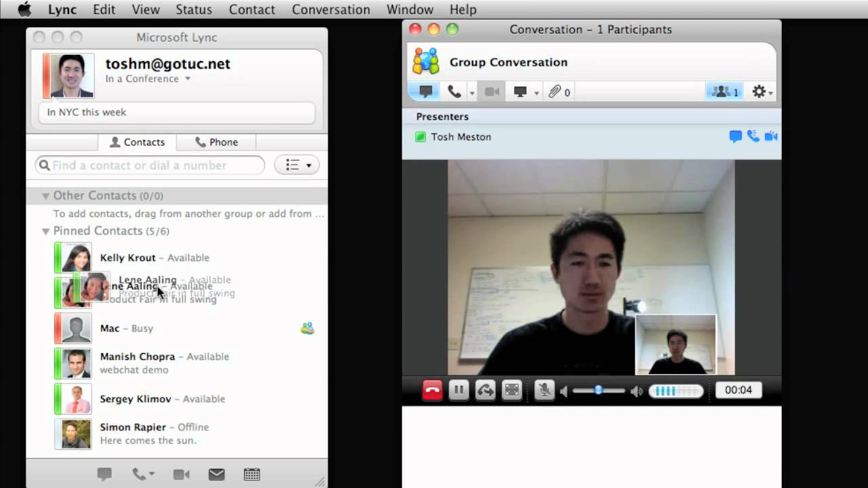
Task: Pause the video call
Action: click(x=458, y=390)
